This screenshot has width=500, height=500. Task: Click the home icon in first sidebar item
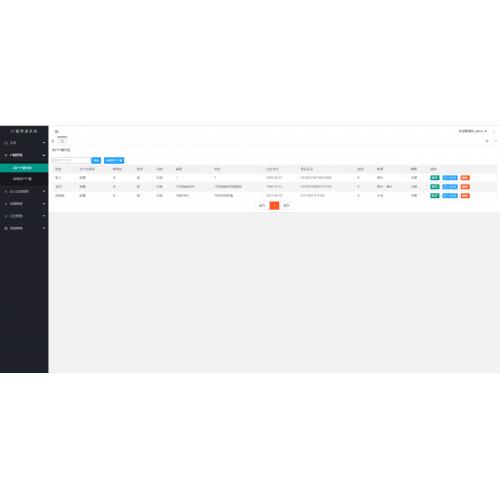click(6, 143)
